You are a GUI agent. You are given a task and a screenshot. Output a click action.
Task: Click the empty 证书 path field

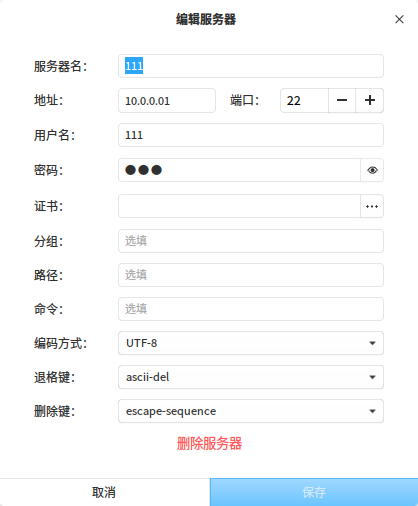click(239, 206)
